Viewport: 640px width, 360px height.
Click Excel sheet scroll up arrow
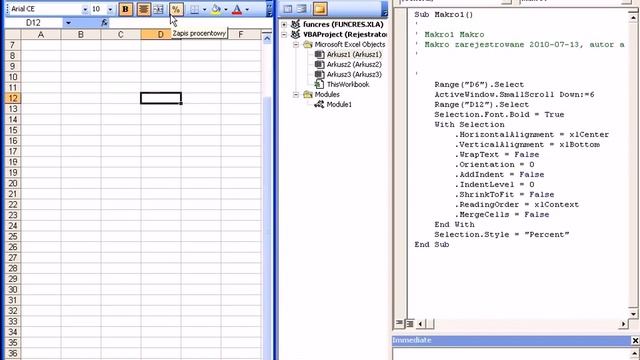coord(267,39)
